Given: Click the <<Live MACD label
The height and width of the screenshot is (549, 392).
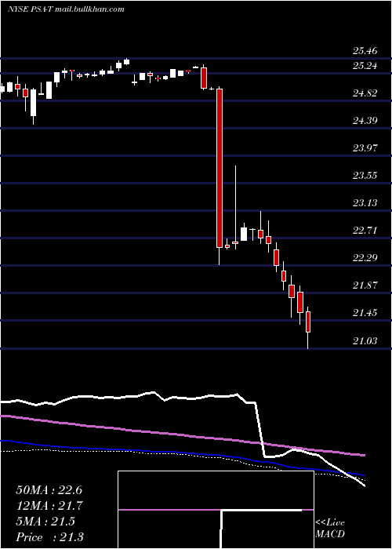Looking at the screenshot, I should pos(330,529).
